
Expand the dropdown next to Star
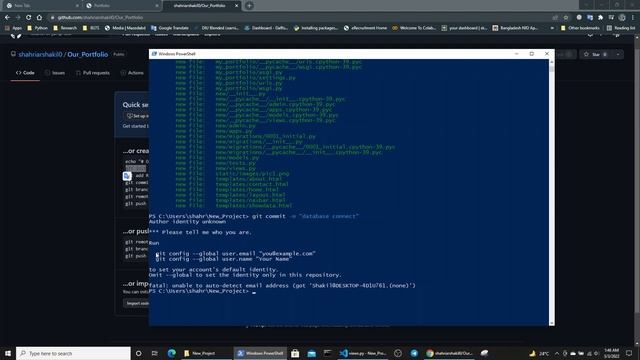618,54
